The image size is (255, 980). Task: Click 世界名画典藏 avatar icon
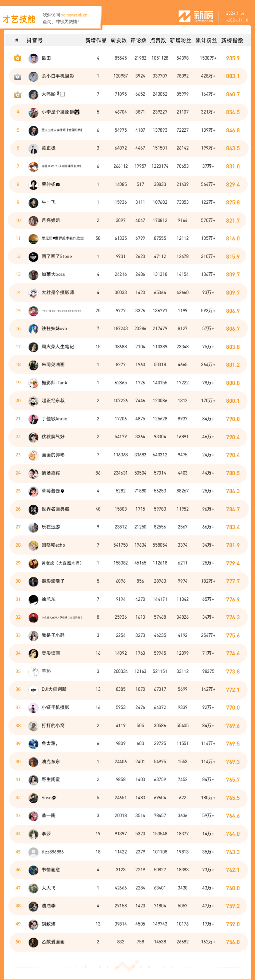34,509
